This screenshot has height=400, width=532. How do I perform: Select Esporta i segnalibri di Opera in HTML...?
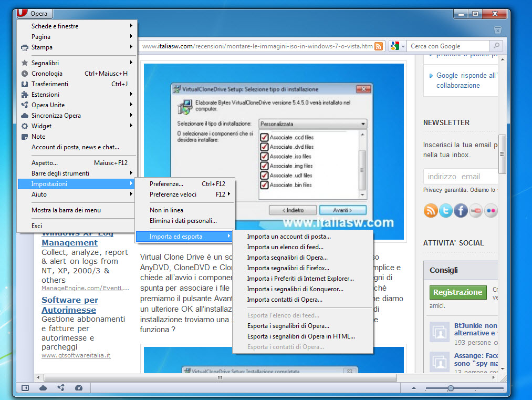click(x=302, y=336)
